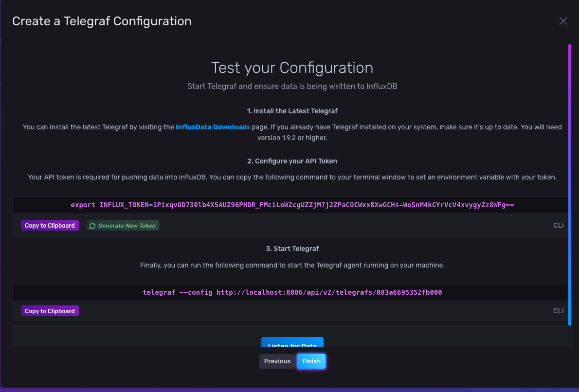
Task: Click the CLI label beside the telegraf command
Action: [559, 311]
